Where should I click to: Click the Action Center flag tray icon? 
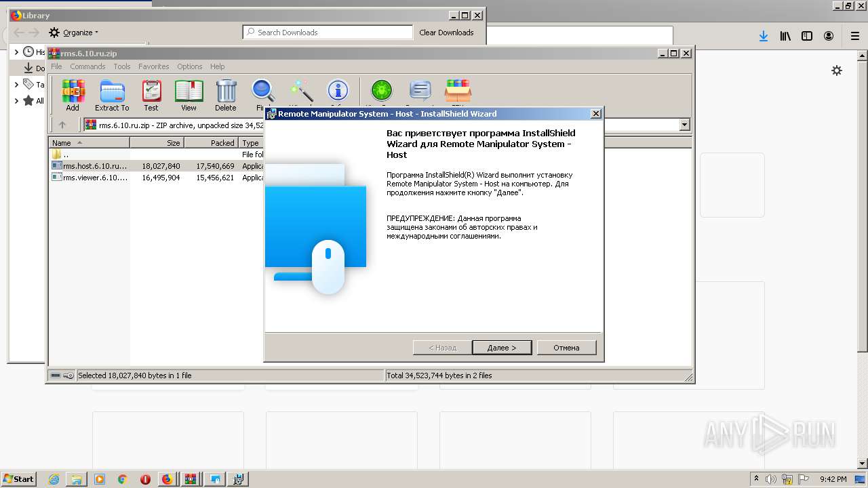(804, 479)
